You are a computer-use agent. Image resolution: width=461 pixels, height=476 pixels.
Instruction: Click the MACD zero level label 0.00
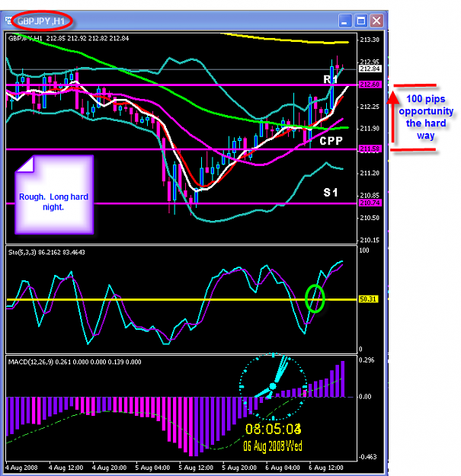click(365, 397)
